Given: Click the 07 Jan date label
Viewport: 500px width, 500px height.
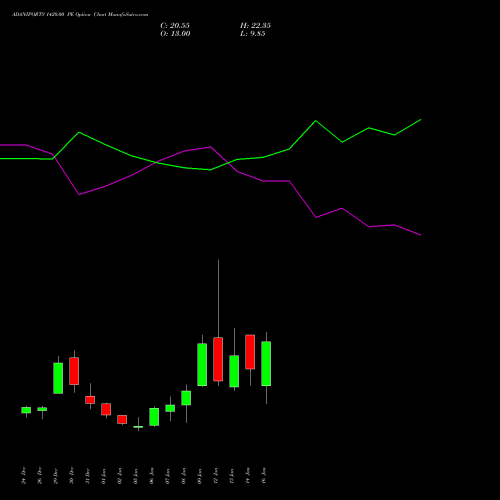Looking at the screenshot, I should pos(167,476).
